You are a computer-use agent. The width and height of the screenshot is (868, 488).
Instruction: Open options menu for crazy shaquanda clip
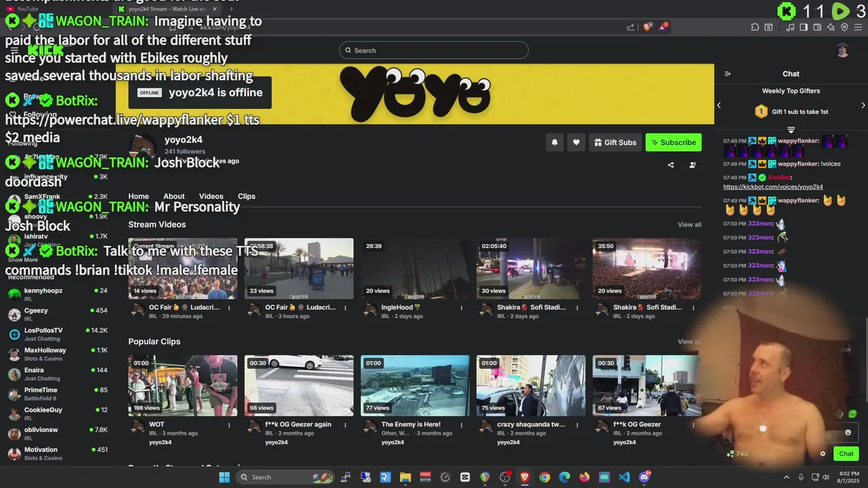click(x=578, y=425)
